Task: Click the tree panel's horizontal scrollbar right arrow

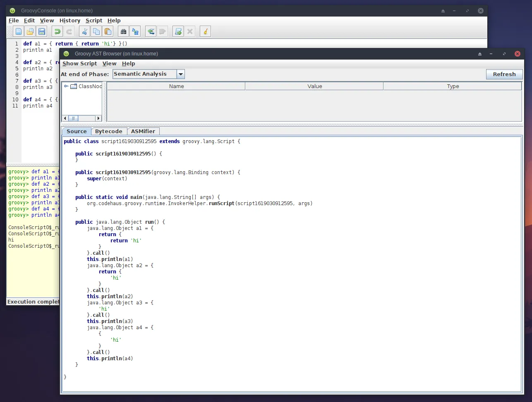Action: click(x=98, y=118)
